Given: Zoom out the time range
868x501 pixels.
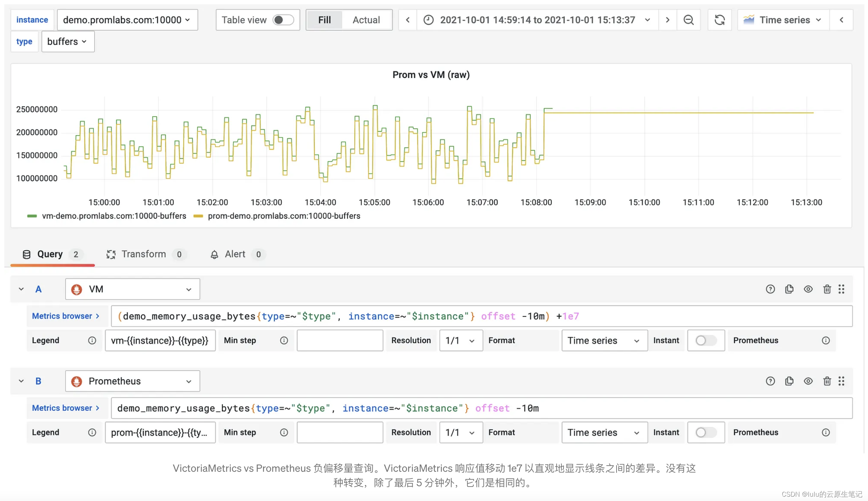Looking at the screenshot, I should point(688,20).
